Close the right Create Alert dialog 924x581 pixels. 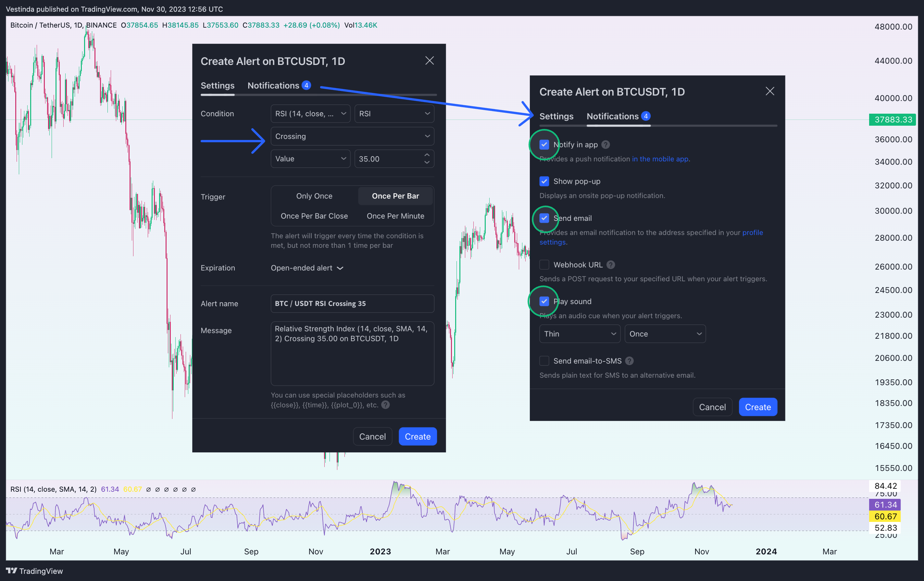pos(769,91)
